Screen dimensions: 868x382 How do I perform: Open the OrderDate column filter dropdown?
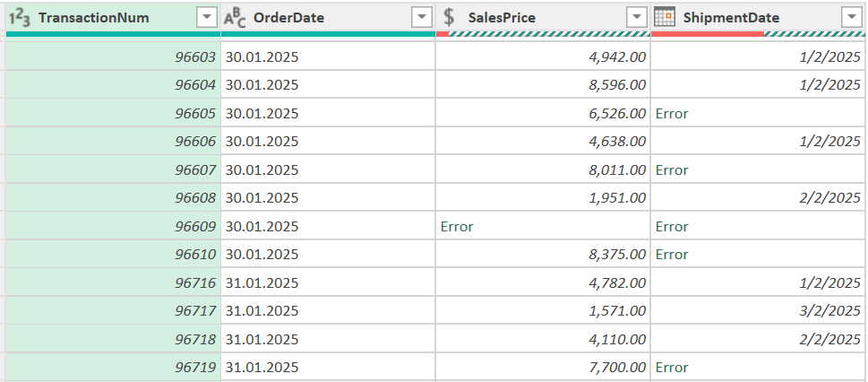click(x=422, y=17)
